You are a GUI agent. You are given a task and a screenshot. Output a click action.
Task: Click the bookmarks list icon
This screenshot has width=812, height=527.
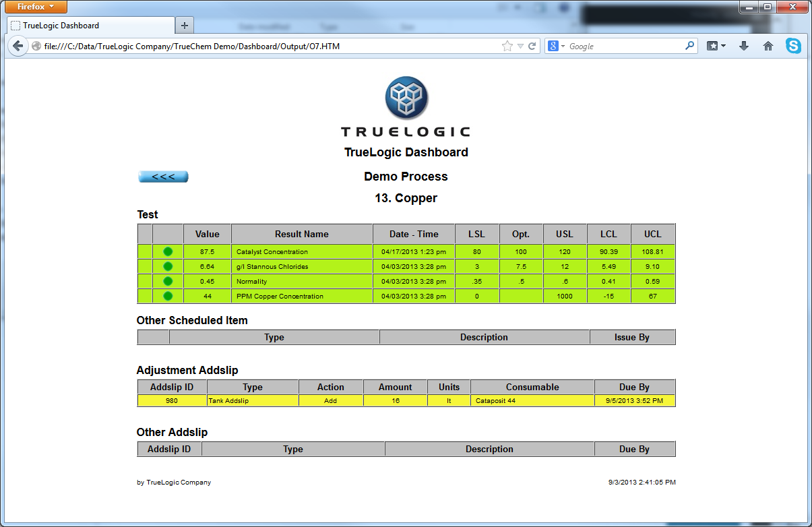[x=715, y=46]
